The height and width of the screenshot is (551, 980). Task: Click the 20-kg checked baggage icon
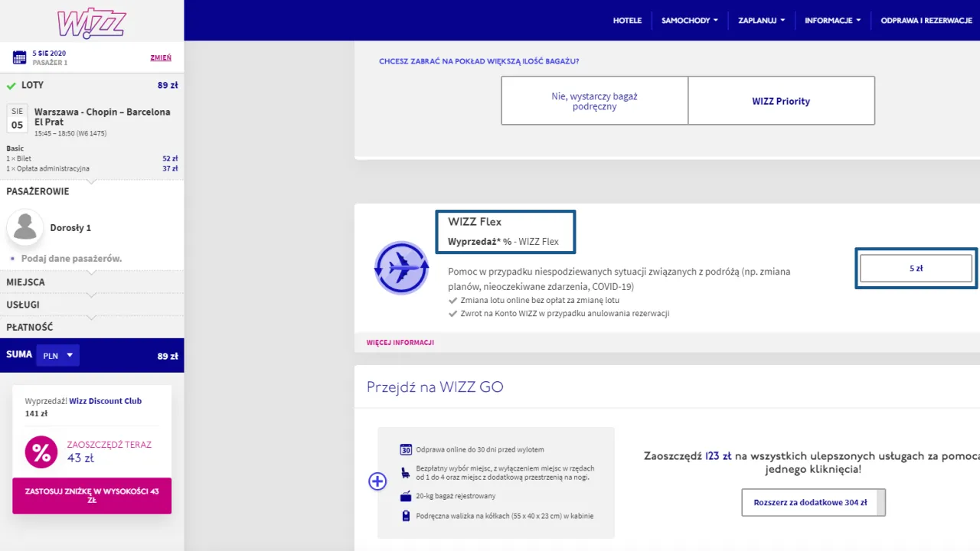coord(406,496)
